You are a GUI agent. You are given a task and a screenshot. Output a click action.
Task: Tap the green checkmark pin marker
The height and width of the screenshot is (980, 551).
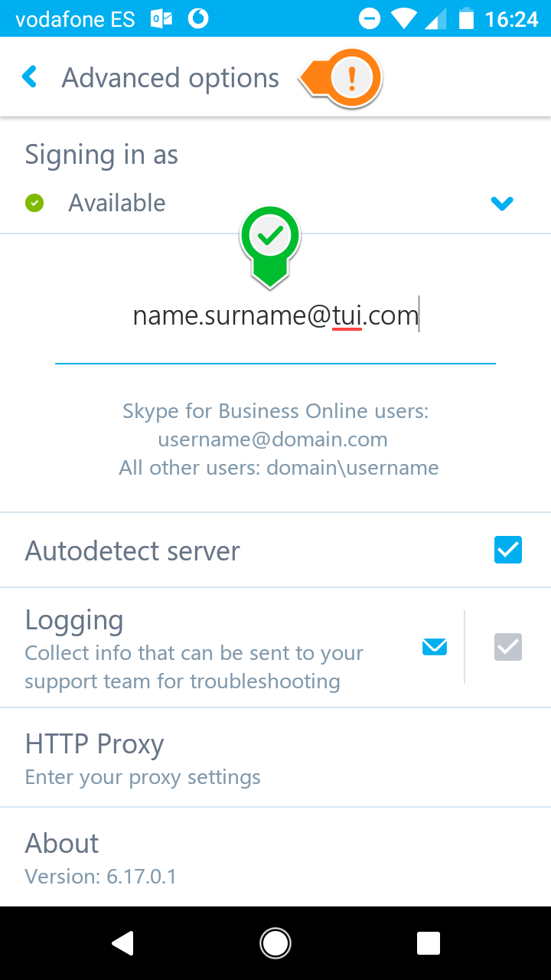(270, 247)
